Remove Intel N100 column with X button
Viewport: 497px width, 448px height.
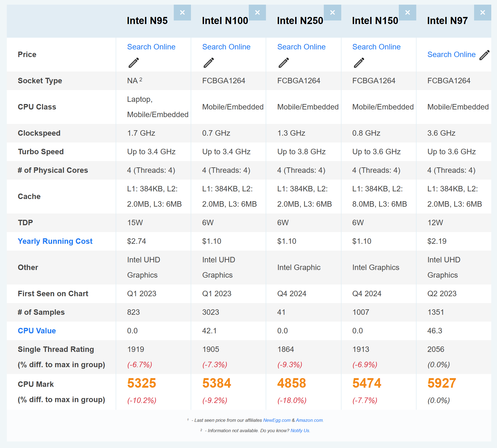pos(257,13)
